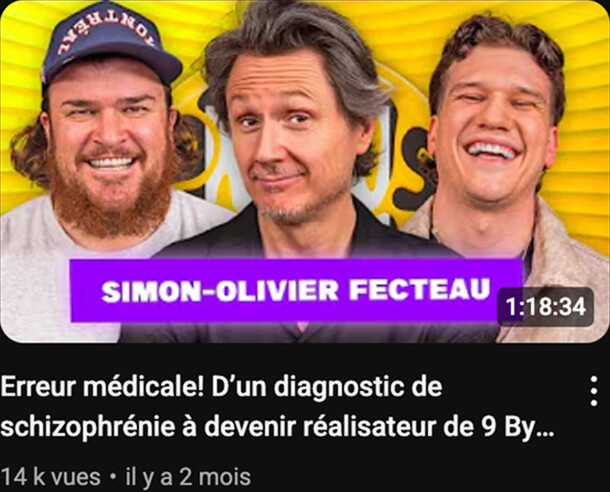Image resolution: width=610 pixels, height=492 pixels.
Task: Click the red beard of the left man
Action: (x=113, y=202)
